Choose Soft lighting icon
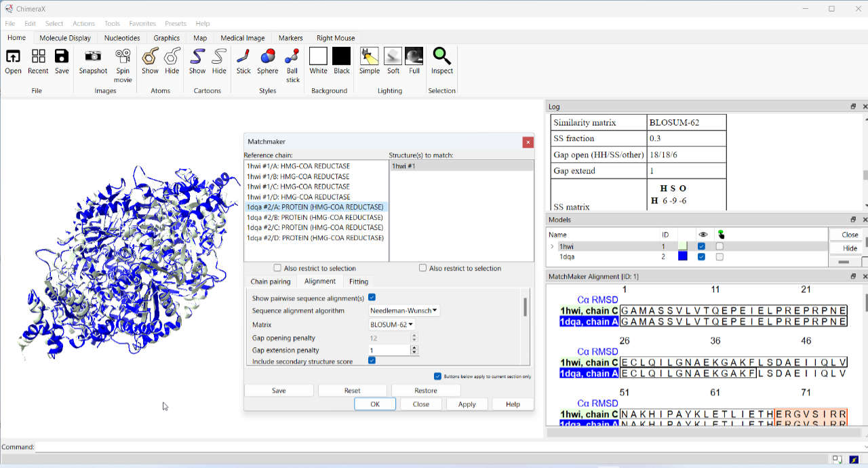The image size is (868, 468). click(393, 57)
